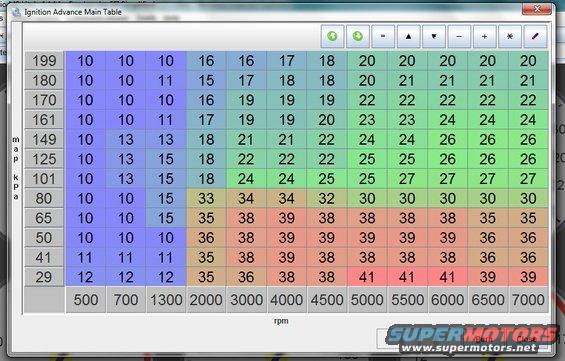565x361 pixels.
Task: Select the 180 kPa row header
Action: (44, 80)
